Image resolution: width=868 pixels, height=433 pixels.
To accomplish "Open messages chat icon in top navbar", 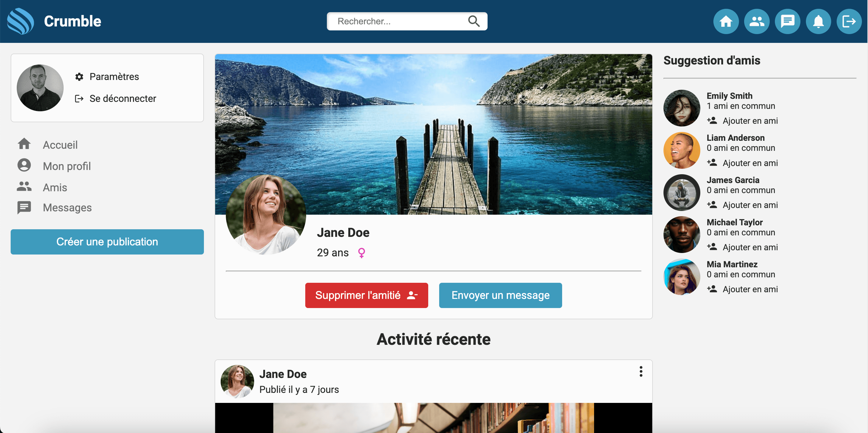I will 787,22.
